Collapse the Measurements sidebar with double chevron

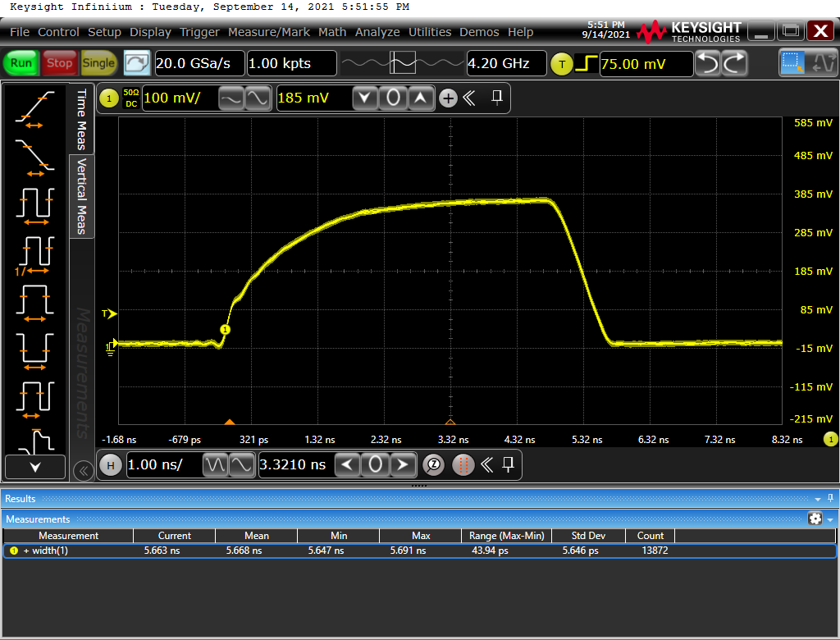point(82,471)
